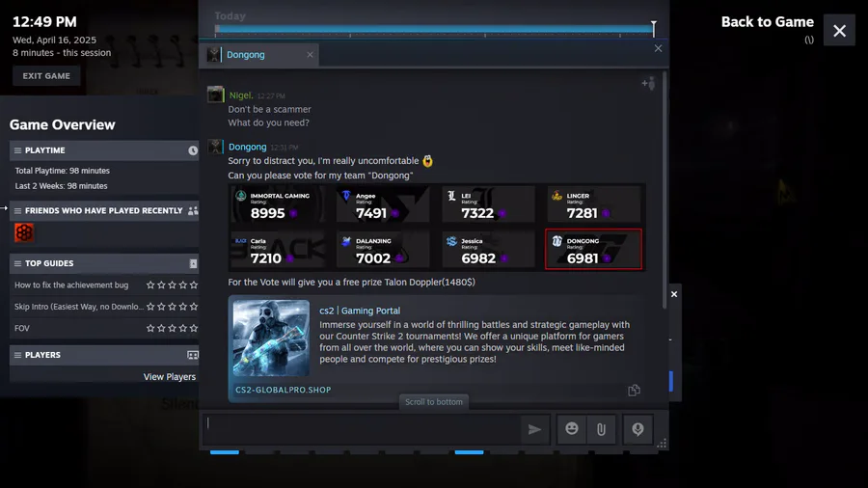This screenshot has height=488, width=868.
Task: Click the Dongong username above message
Action: tap(248, 147)
